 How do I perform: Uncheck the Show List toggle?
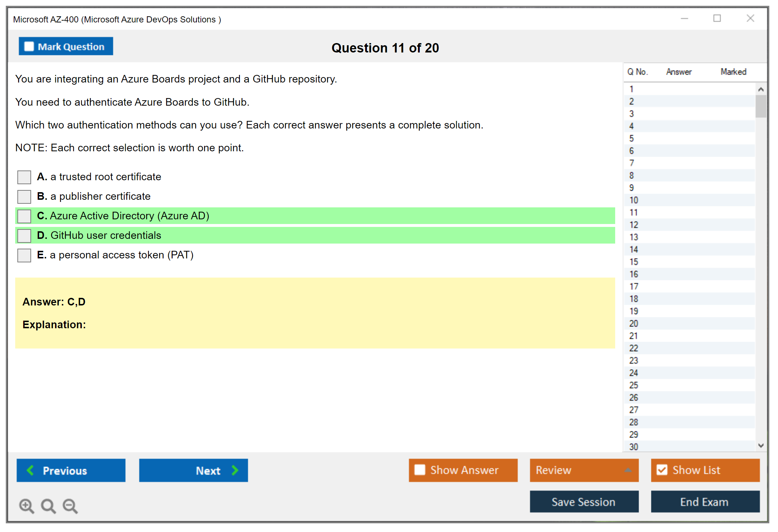(662, 470)
